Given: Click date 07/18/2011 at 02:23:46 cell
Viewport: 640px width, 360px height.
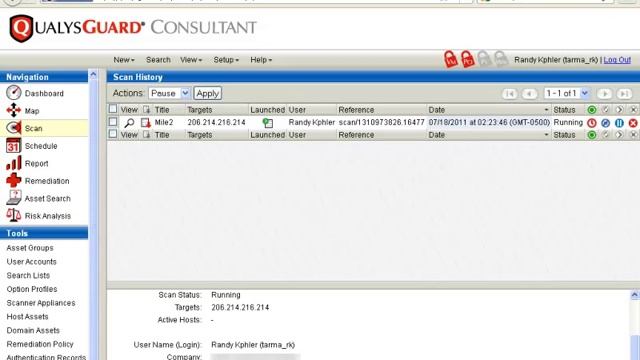Looking at the screenshot, I should coord(489,122).
